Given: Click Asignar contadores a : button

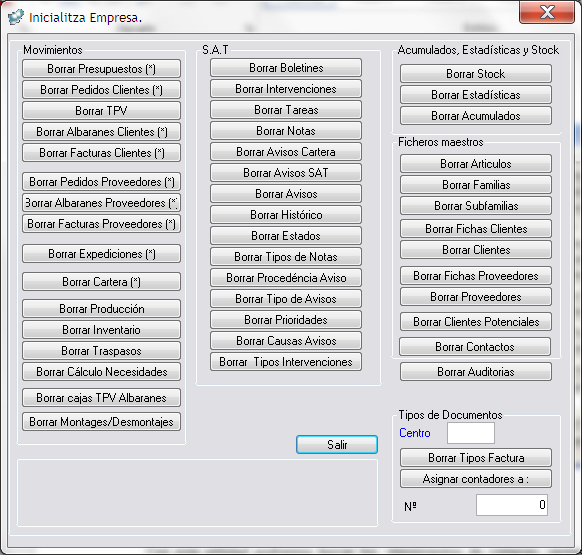Looking at the screenshot, I should tap(476, 479).
